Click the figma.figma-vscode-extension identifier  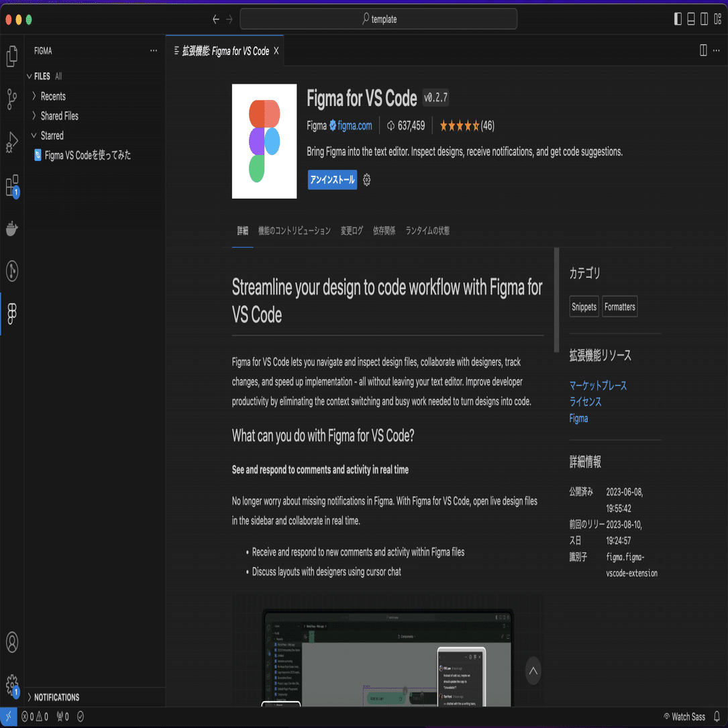(x=631, y=564)
